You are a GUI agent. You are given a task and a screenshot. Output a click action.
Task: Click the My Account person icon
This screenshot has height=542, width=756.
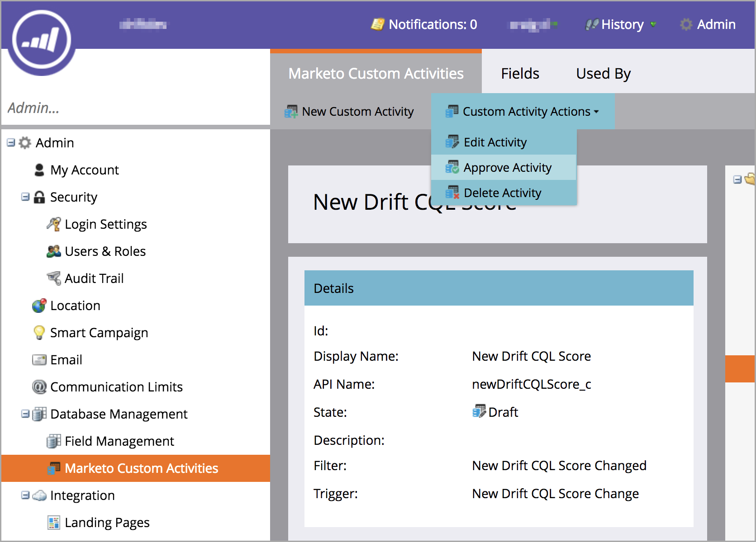pos(39,170)
